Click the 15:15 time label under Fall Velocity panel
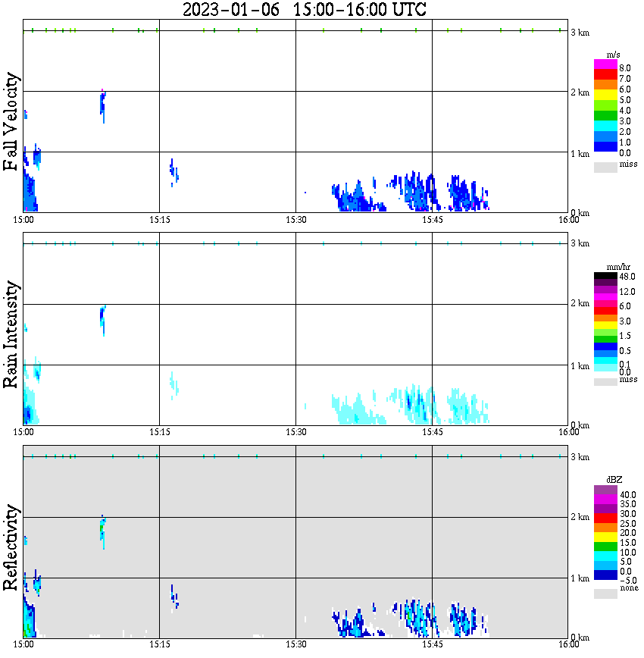 pos(160,220)
